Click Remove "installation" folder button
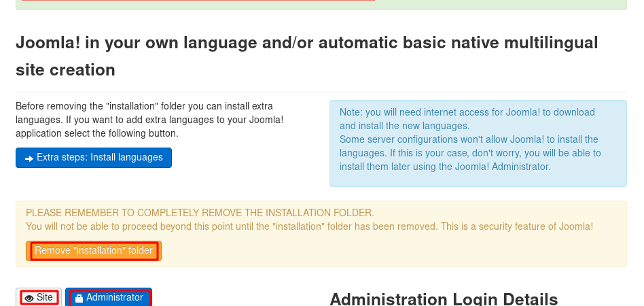 (x=94, y=250)
